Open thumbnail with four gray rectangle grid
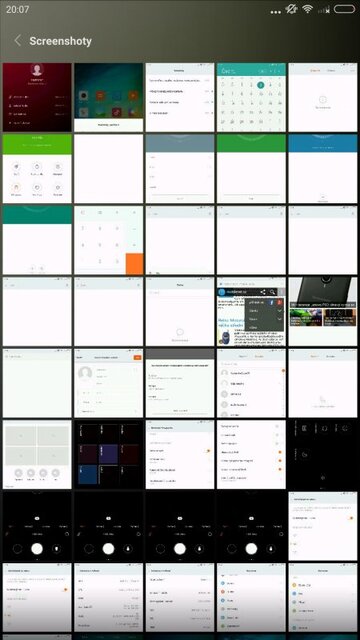The height and width of the screenshot is (640, 360). 37,454
